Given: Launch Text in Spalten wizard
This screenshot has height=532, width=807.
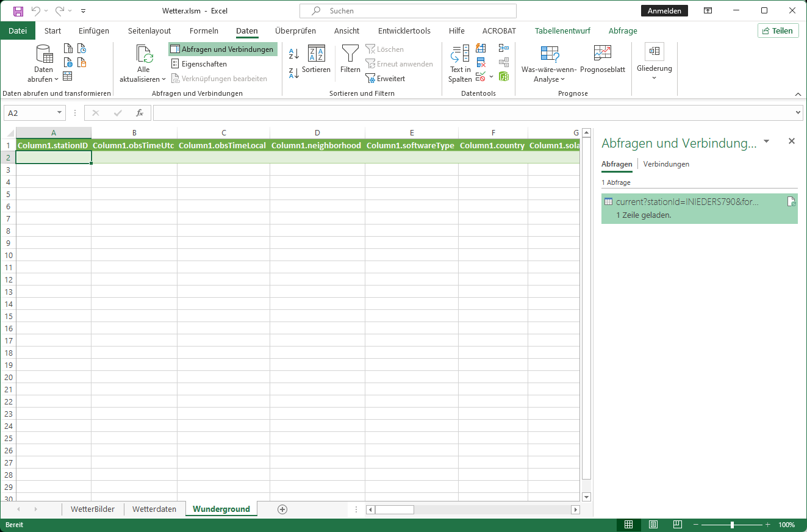Looking at the screenshot, I should [x=460, y=63].
